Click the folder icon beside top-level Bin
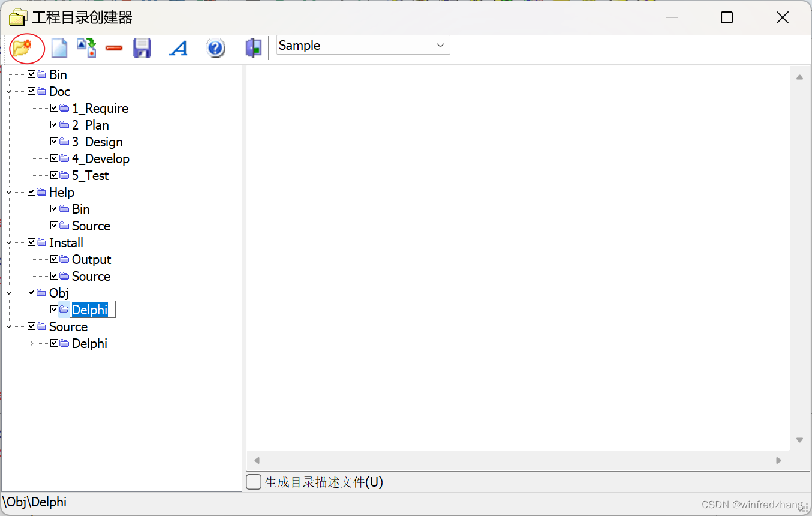This screenshot has width=812, height=516. pos(41,74)
